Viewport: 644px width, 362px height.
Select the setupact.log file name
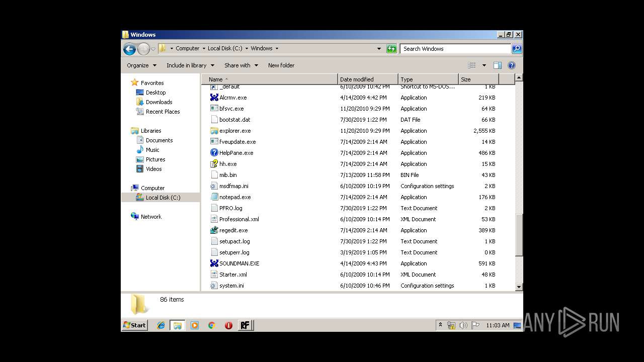(x=234, y=241)
